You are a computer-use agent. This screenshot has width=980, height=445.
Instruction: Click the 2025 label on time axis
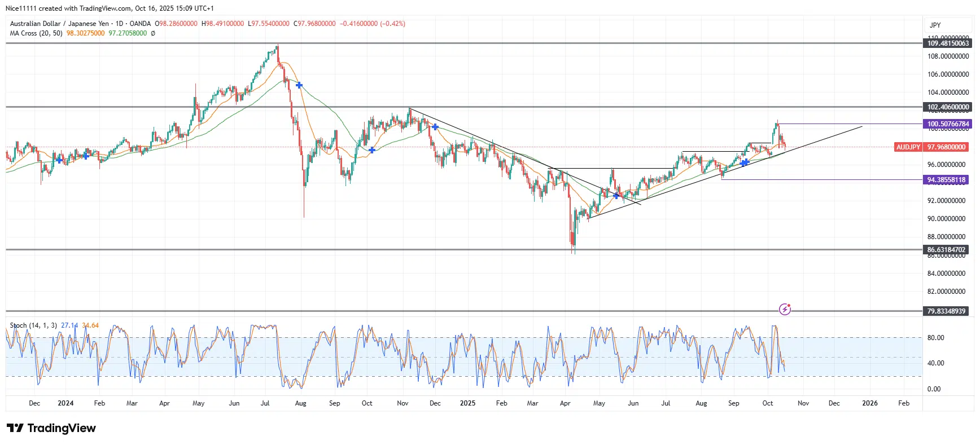pyautogui.click(x=467, y=403)
